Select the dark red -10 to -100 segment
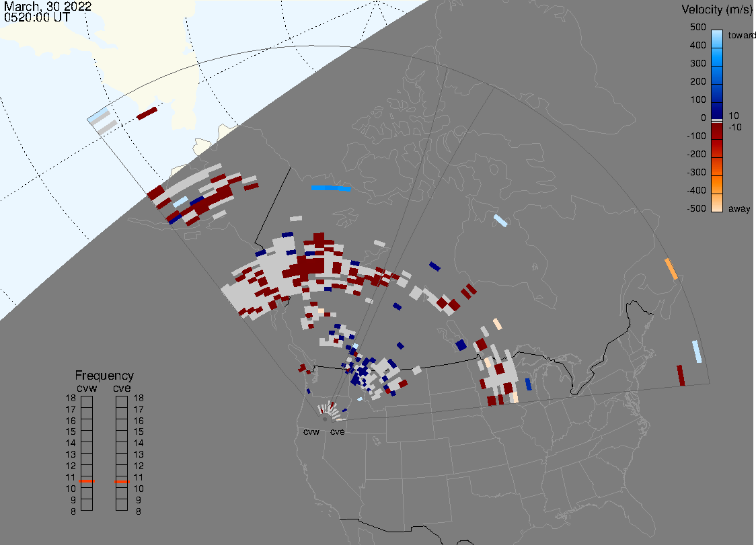Image resolution: width=756 pixels, height=545 pixels. [717, 131]
